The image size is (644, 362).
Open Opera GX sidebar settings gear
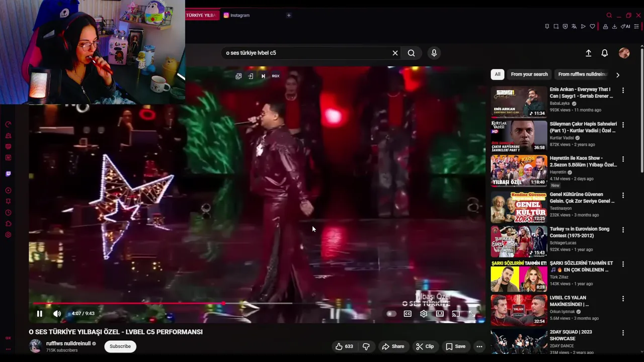point(8,235)
